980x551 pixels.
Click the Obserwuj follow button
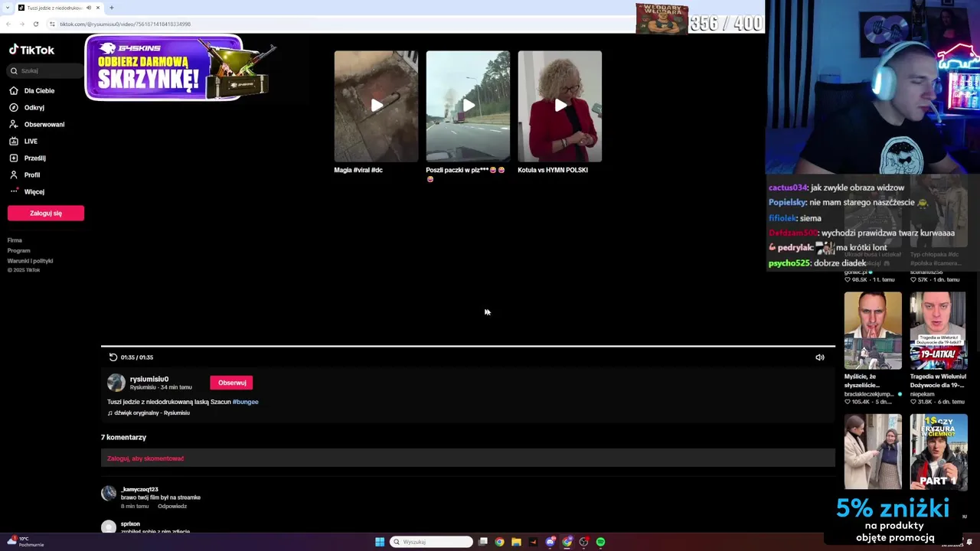[231, 383]
